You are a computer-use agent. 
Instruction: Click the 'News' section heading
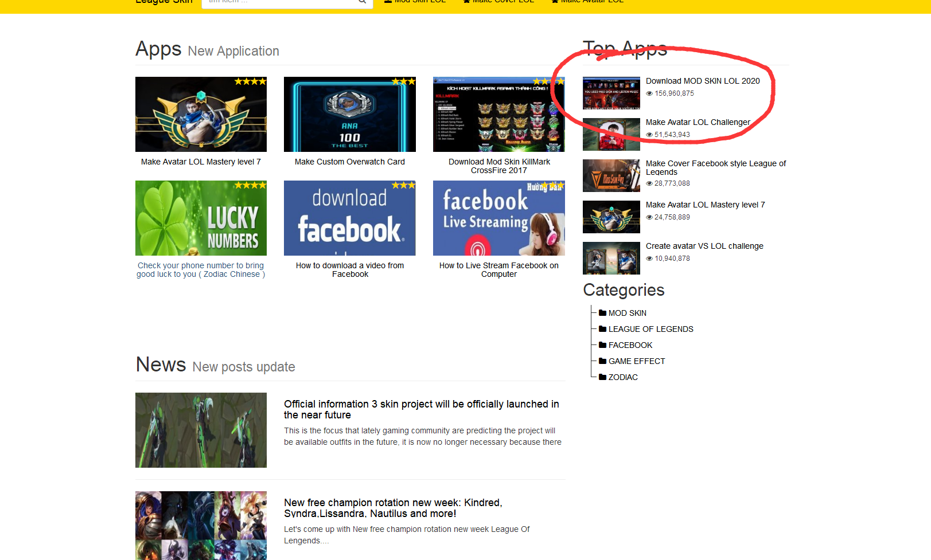pos(161,365)
